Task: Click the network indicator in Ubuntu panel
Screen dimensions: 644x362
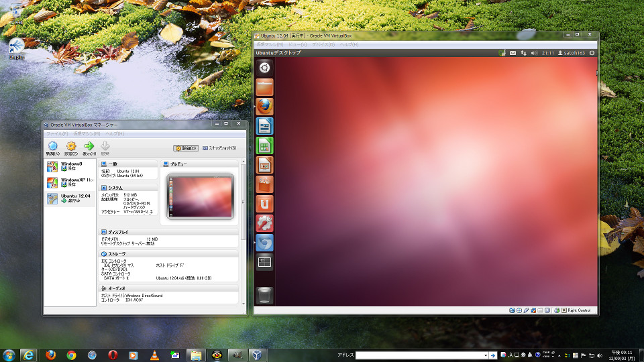Action: (x=523, y=53)
